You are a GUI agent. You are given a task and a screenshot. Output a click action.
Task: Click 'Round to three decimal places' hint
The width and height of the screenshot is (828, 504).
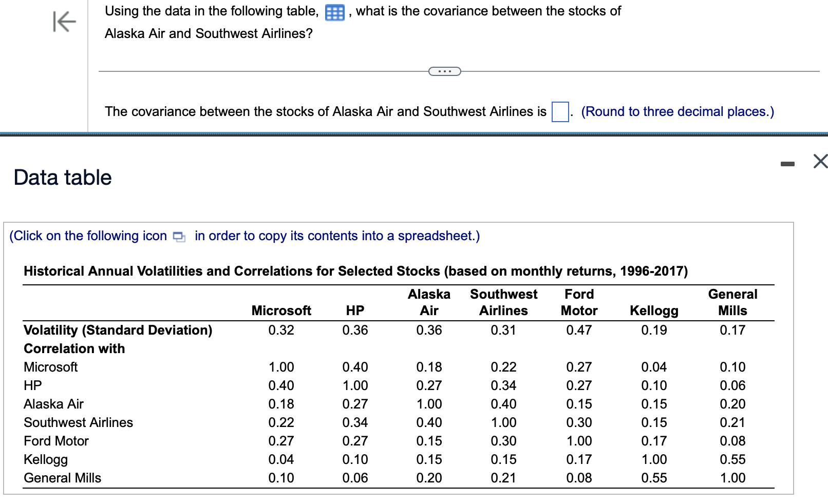(x=678, y=111)
